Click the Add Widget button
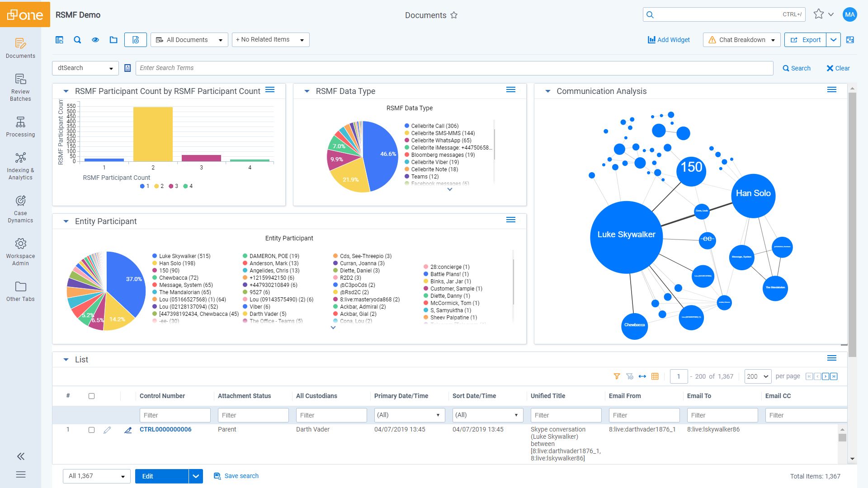This screenshot has height=488, width=868. coord(669,40)
